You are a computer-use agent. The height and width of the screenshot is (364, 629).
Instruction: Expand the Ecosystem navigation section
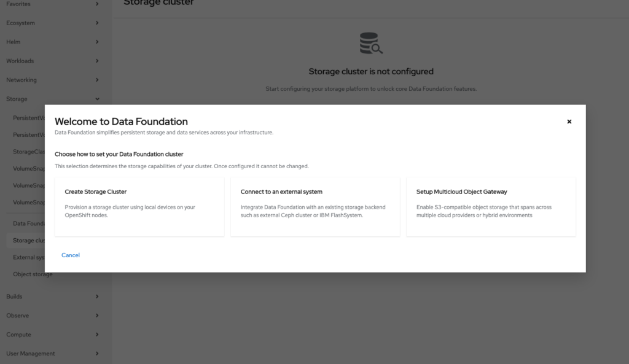click(52, 23)
